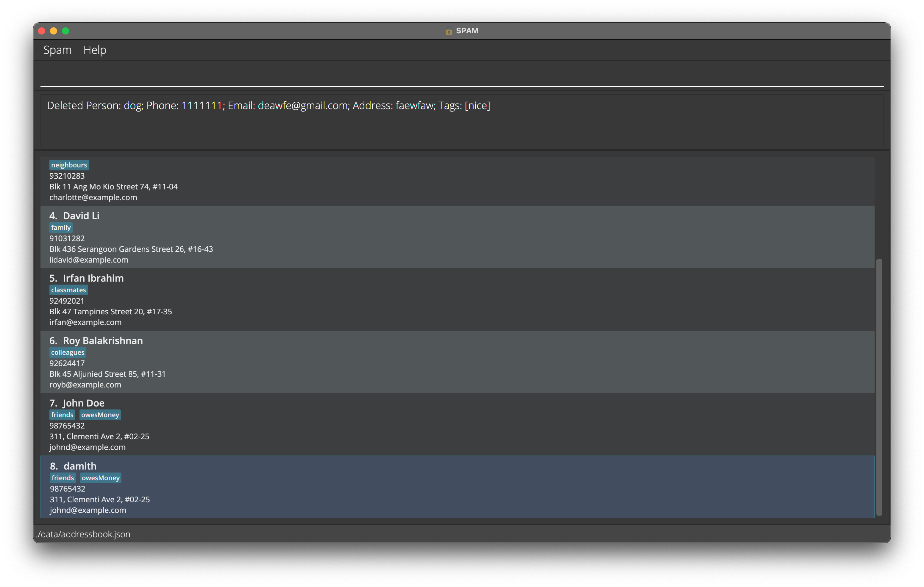Click the addressbook.json status bar path

83,534
